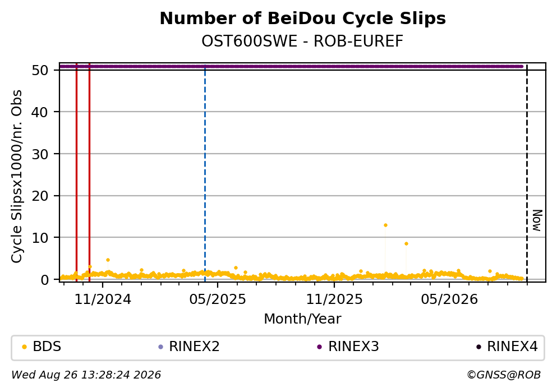This screenshot has width=557, height=392.
Task: Click the blue dashed vertical line
Action: (x=205, y=174)
